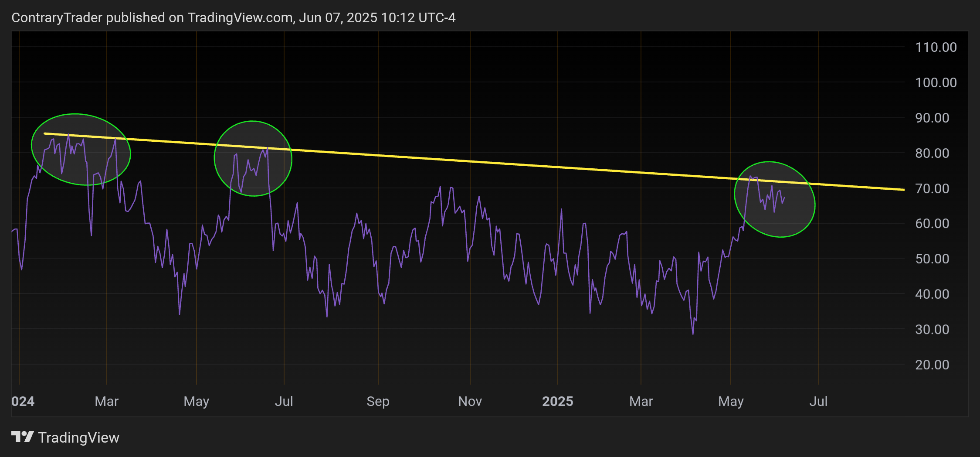Select the 90.00 price axis label
Viewport: 980px width, 457px height.
point(932,118)
